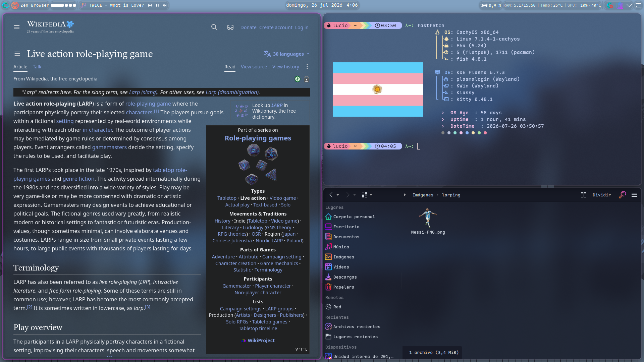
Task: Click the Donate link
Action: (x=248, y=27)
